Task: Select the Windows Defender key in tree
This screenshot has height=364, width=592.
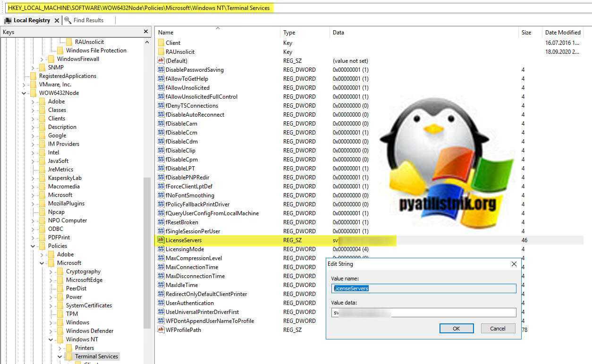Action: (x=89, y=331)
